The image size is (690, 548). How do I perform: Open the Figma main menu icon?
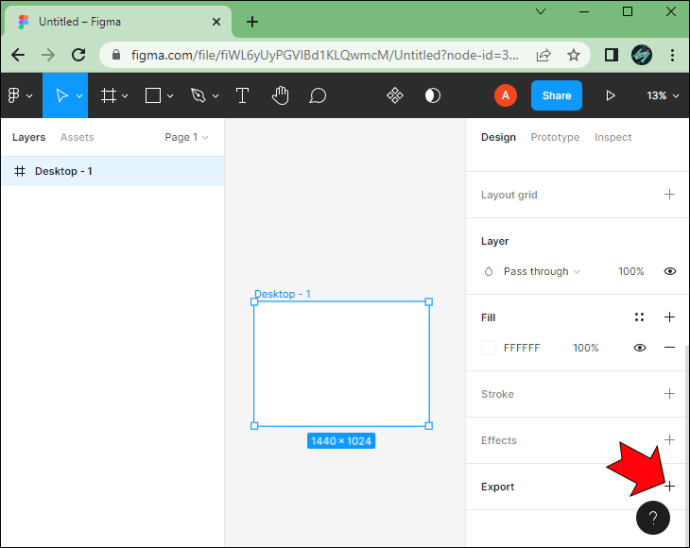tap(14, 95)
